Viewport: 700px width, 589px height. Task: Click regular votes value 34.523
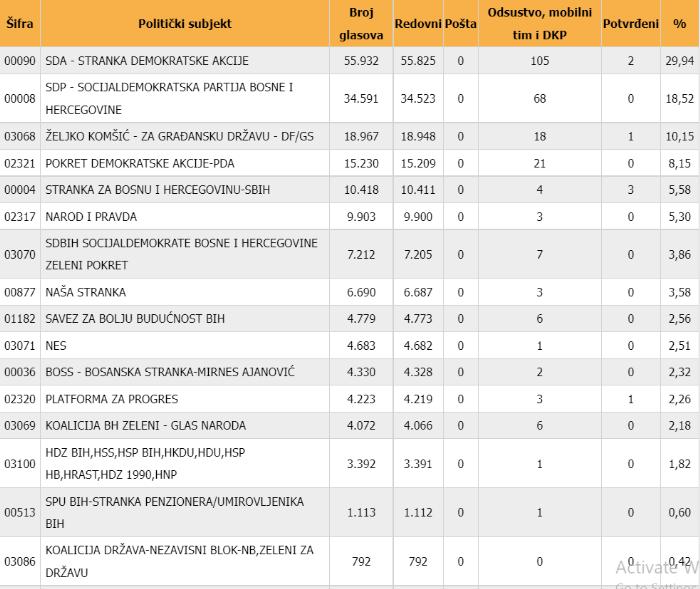click(x=418, y=98)
